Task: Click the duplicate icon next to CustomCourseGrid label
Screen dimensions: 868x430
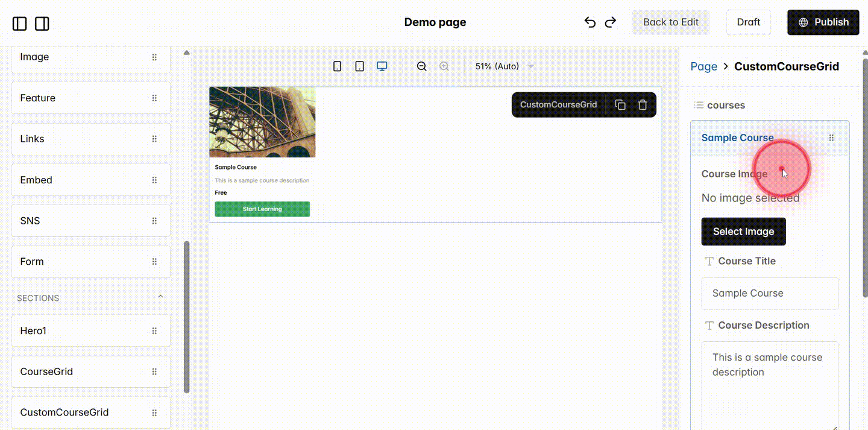Action: 620,104
